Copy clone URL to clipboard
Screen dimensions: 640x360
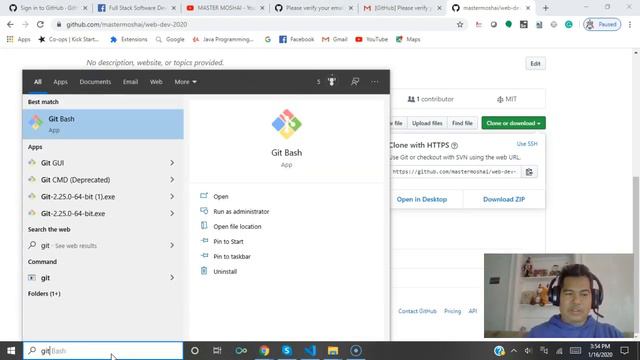coord(529,172)
